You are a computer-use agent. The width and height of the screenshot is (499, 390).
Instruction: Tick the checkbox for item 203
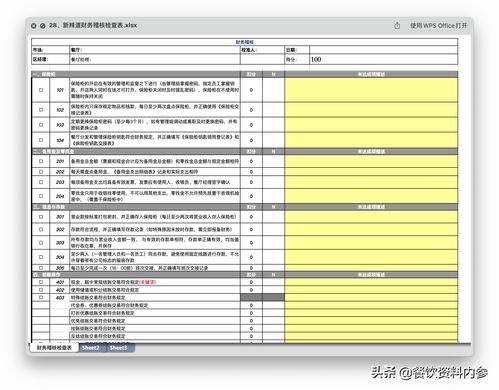[x=41, y=182]
